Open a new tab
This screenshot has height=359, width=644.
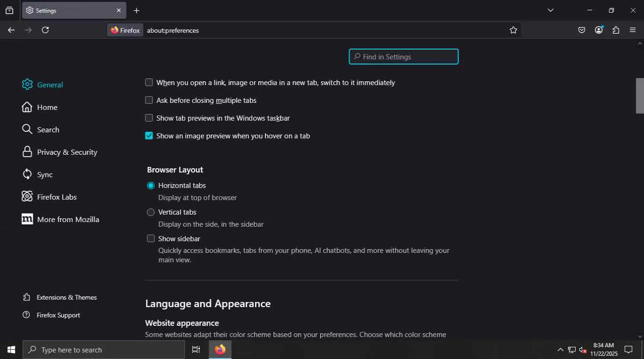coord(137,10)
